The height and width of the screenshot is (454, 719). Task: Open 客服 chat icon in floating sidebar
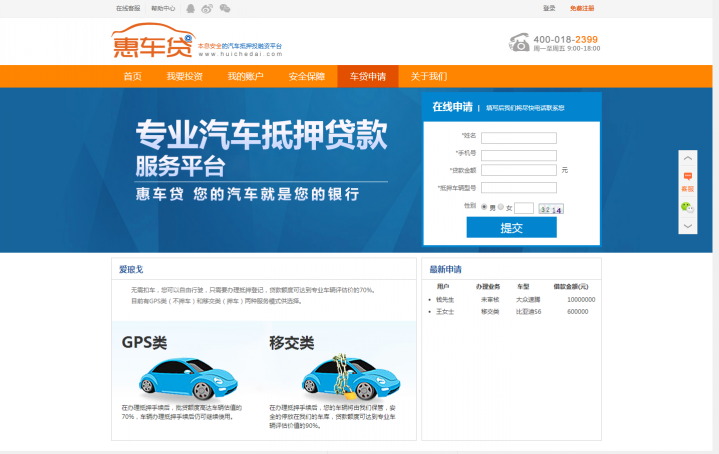pos(688,182)
